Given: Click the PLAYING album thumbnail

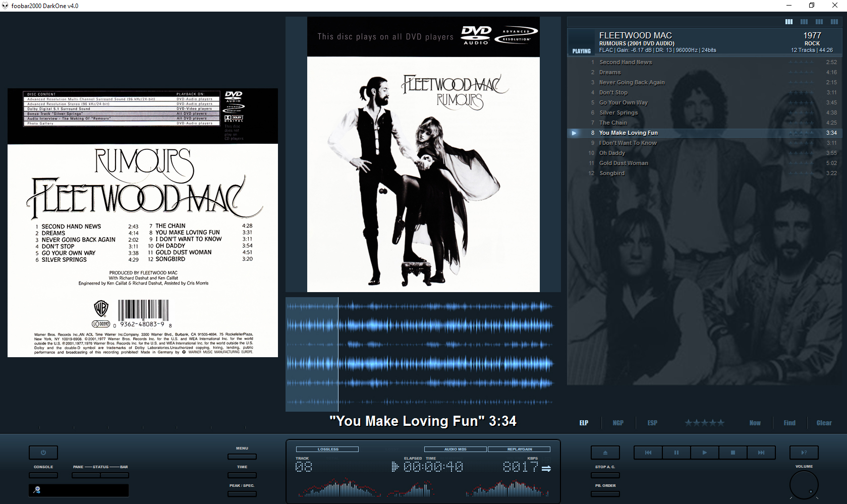Looking at the screenshot, I should click(x=582, y=42).
